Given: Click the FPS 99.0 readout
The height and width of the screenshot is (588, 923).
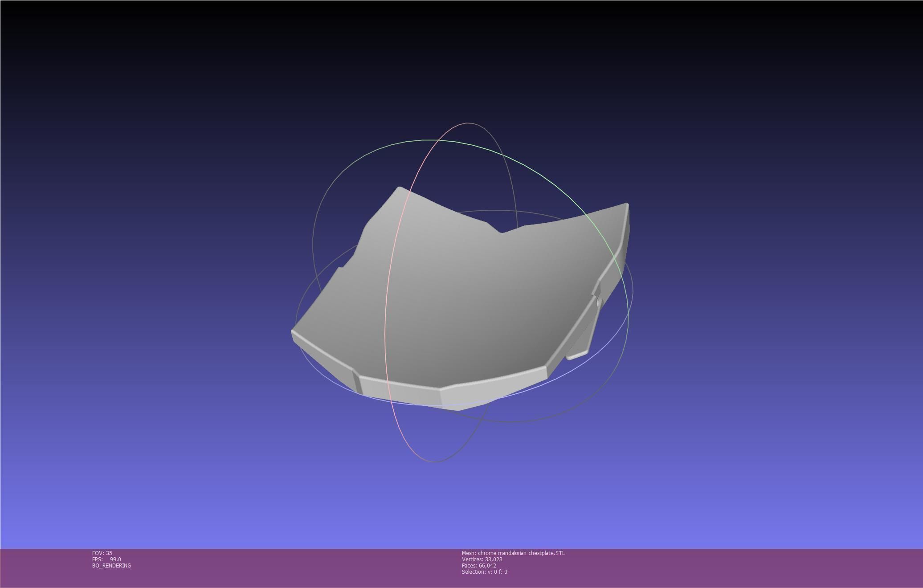Looking at the screenshot, I should coord(106,559).
